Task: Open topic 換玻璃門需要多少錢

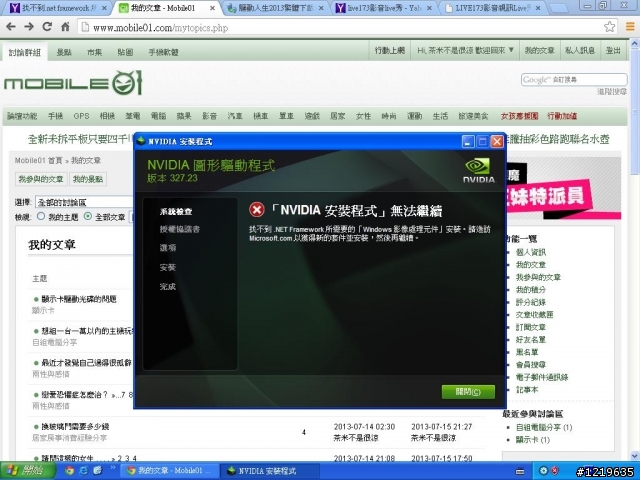Action: (75, 427)
